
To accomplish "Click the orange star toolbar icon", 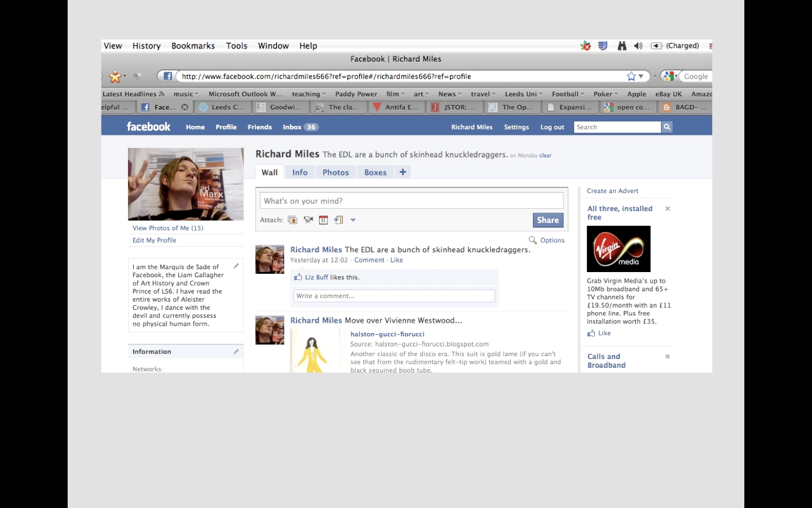I will pyautogui.click(x=115, y=76).
